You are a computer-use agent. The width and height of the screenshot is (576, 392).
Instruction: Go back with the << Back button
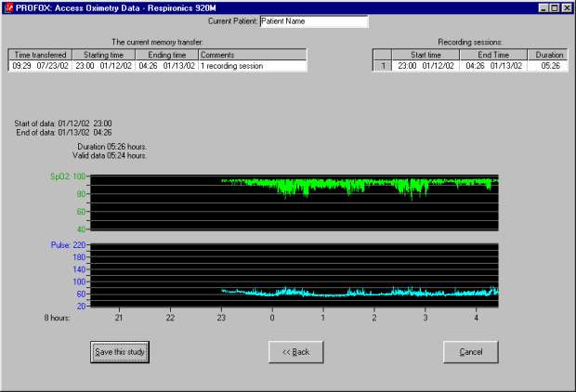(x=296, y=352)
